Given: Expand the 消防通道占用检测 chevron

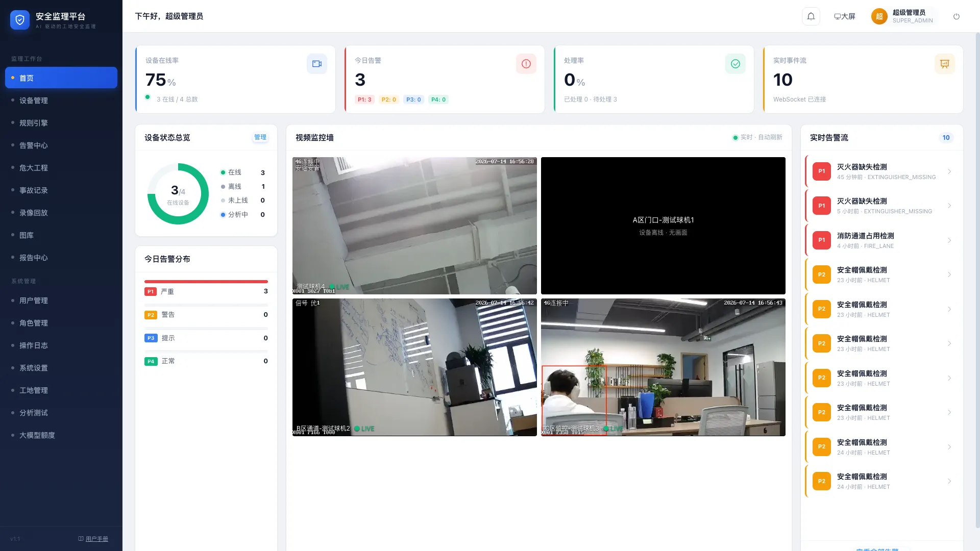Looking at the screenshot, I should pyautogui.click(x=949, y=240).
